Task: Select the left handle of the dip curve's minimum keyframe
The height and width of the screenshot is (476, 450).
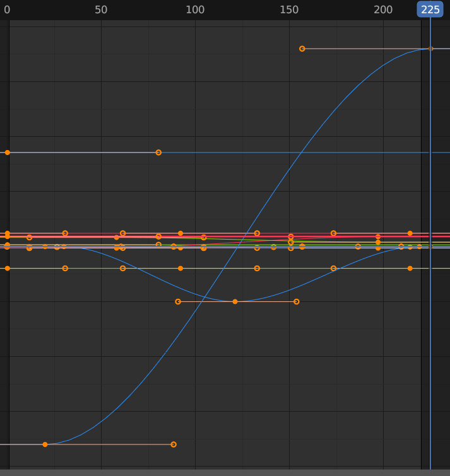Action: tap(178, 301)
